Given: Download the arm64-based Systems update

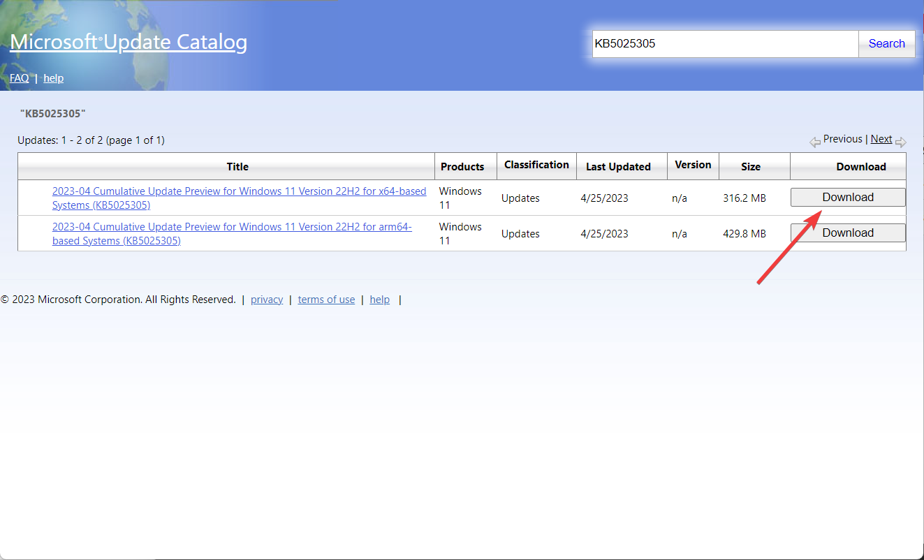Looking at the screenshot, I should click(848, 233).
